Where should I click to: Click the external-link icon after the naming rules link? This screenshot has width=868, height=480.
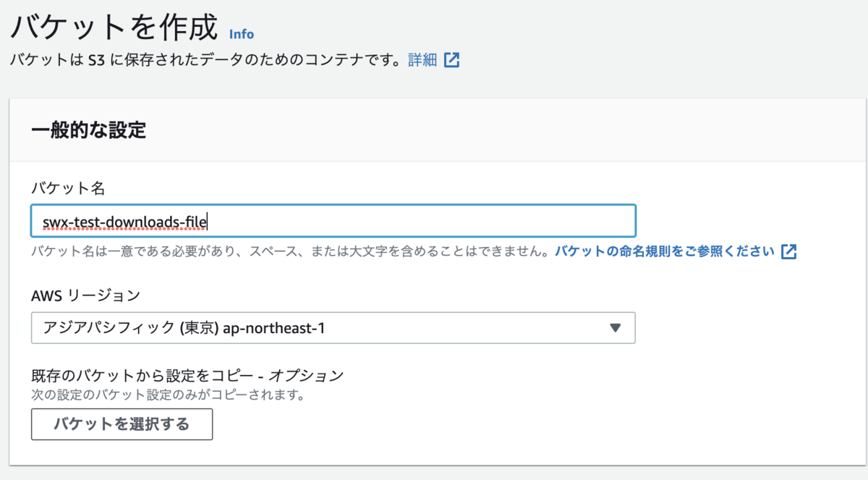(788, 251)
